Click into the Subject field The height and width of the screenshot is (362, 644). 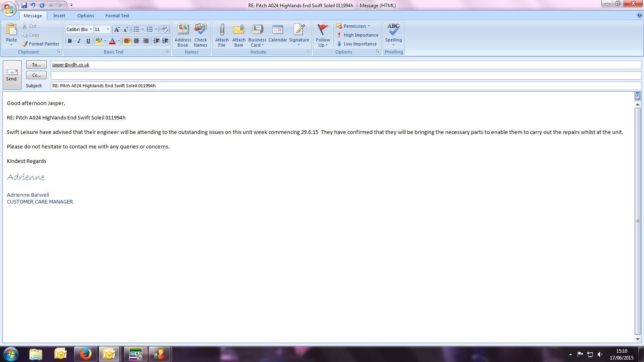pyautogui.click(x=346, y=86)
